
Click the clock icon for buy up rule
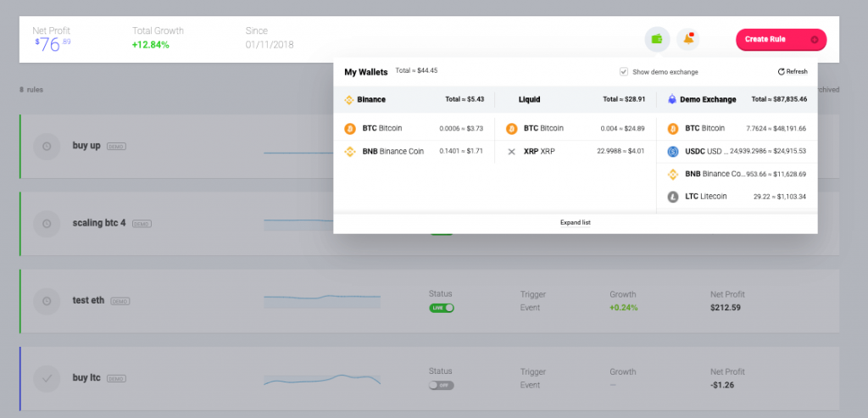click(47, 146)
